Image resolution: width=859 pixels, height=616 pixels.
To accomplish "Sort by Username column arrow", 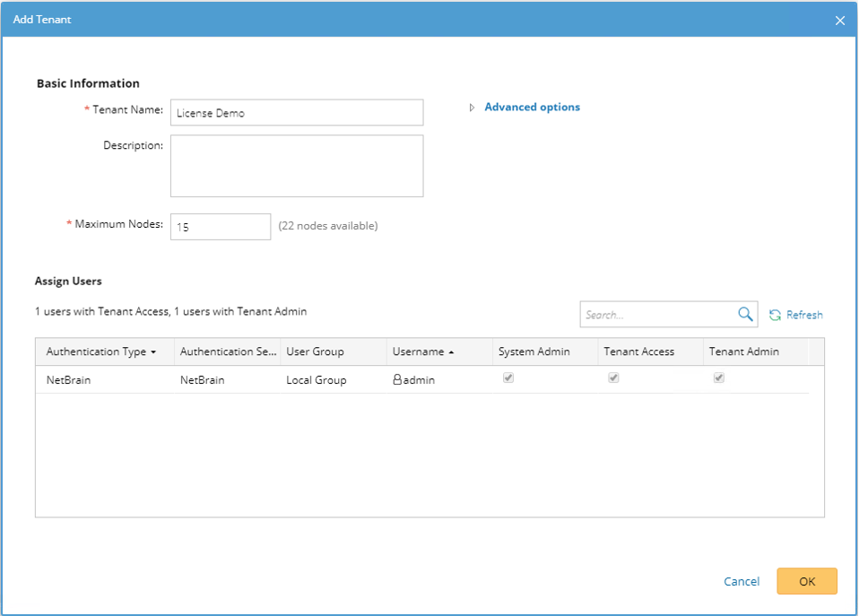I will [x=451, y=352].
